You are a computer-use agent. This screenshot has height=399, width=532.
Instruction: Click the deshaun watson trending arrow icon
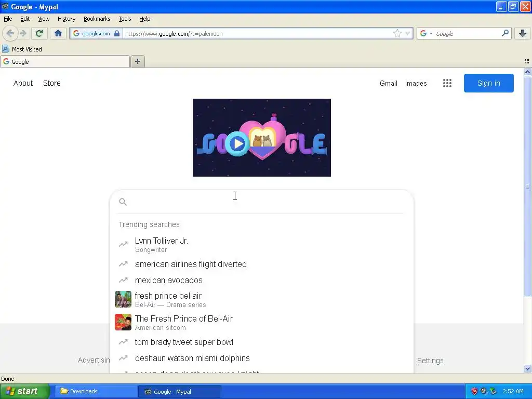pos(123,358)
